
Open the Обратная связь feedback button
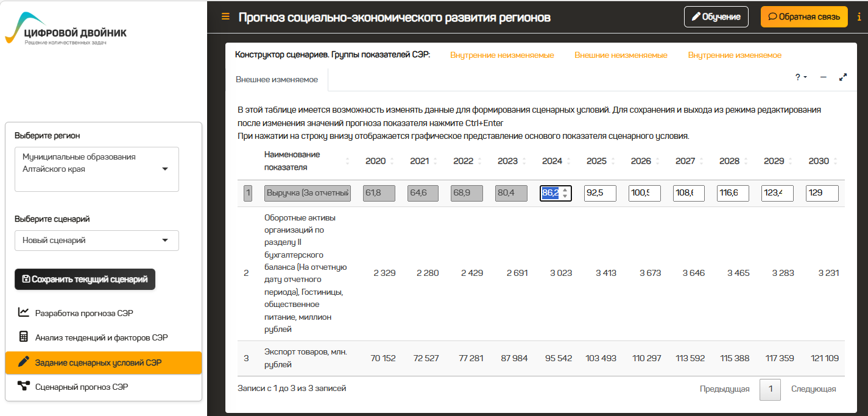(x=803, y=17)
